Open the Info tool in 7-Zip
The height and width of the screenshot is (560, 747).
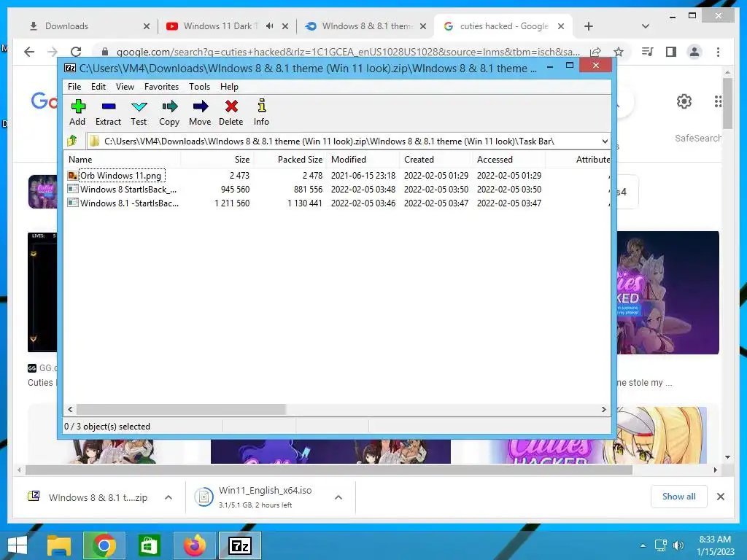[x=261, y=112]
